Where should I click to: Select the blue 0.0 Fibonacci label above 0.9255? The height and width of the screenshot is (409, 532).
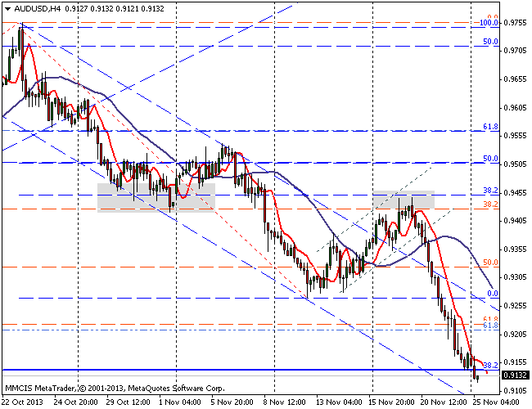click(x=493, y=294)
